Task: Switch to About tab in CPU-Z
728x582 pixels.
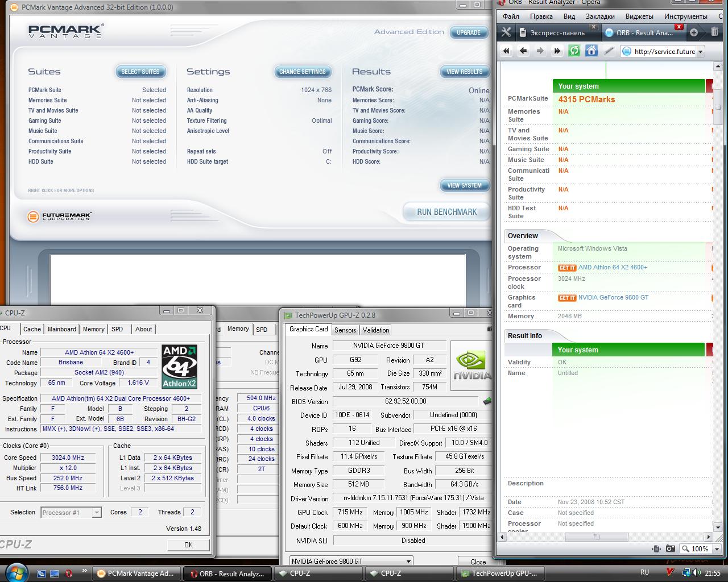Action: (143, 329)
